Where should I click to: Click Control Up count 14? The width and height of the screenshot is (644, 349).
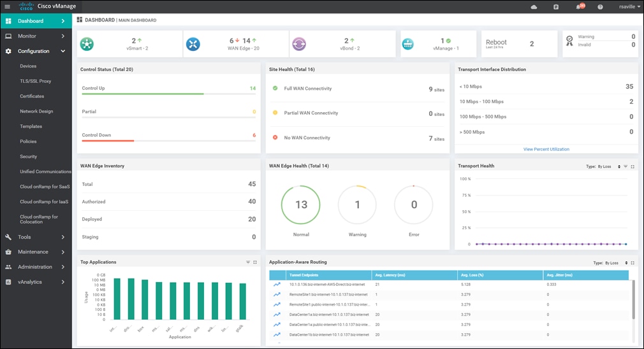[x=252, y=88]
